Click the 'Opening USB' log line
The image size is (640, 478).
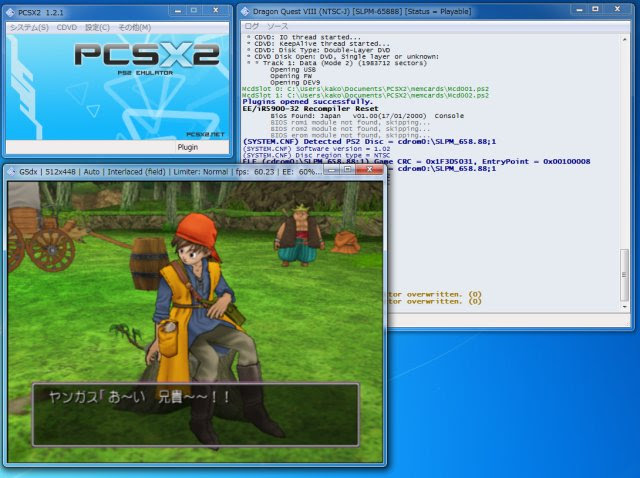point(293,69)
